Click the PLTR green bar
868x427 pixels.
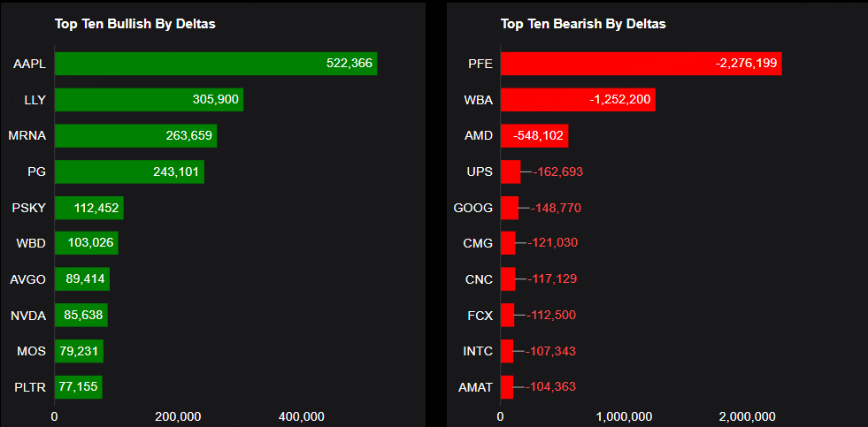click(79, 387)
